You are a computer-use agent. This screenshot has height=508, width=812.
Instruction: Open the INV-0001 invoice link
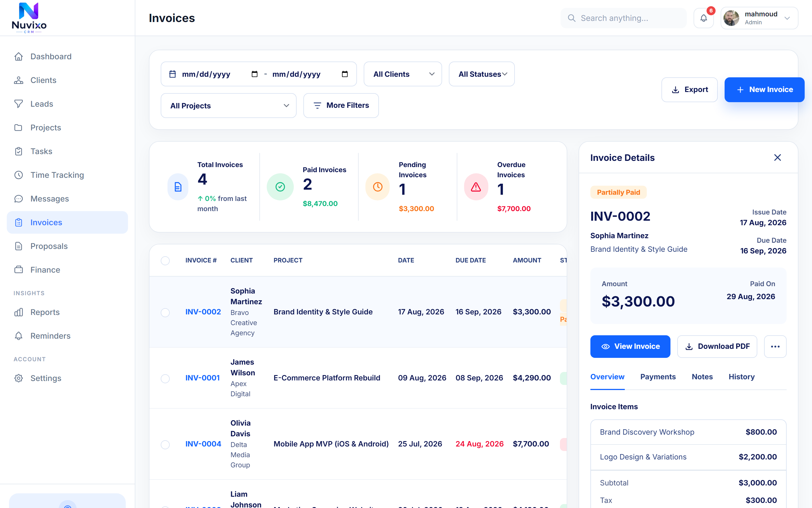[x=203, y=378]
